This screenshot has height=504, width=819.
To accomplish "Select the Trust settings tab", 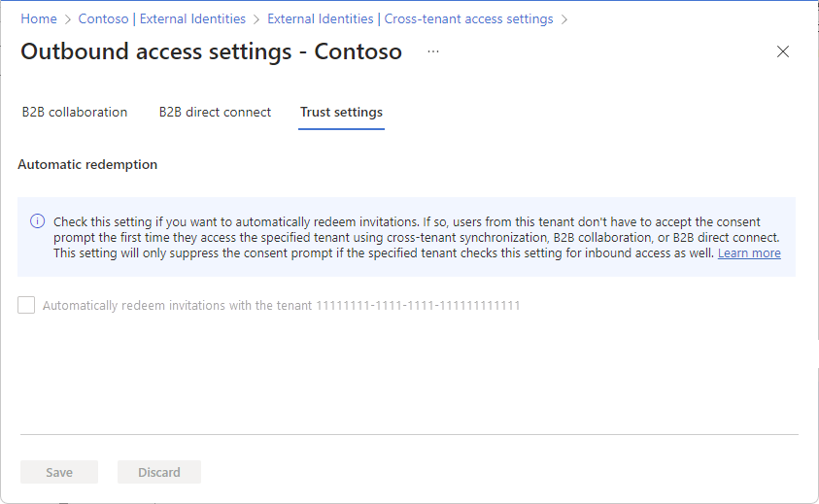I will pyautogui.click(x=341, y=113).
